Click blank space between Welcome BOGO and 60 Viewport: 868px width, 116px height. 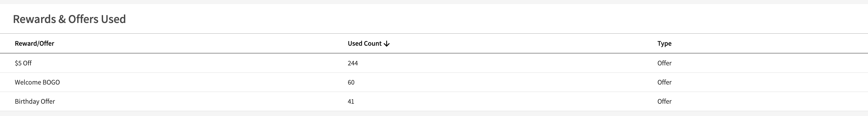(x=202, y=82)
